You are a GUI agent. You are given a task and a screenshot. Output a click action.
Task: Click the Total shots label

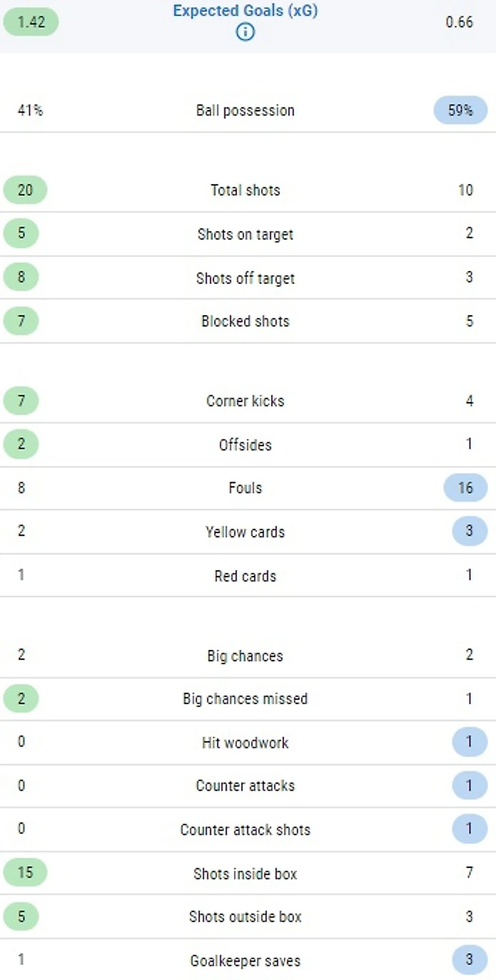pyautogui.click(x=245, y=190)
